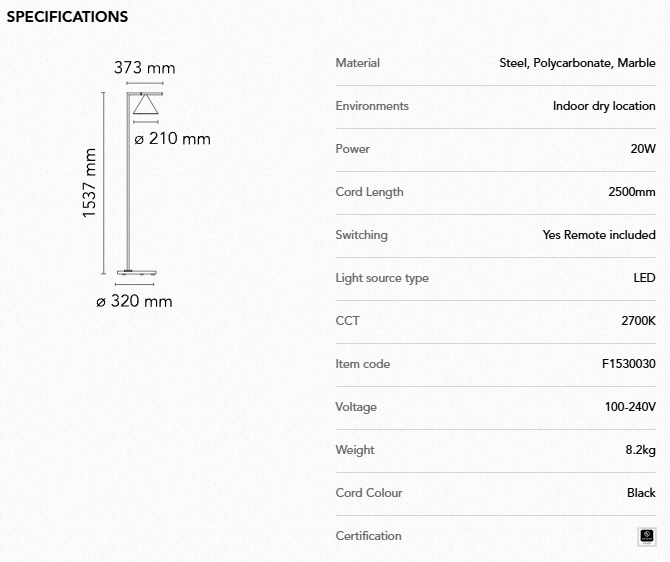Click the Certification row label

pos(368,536)
